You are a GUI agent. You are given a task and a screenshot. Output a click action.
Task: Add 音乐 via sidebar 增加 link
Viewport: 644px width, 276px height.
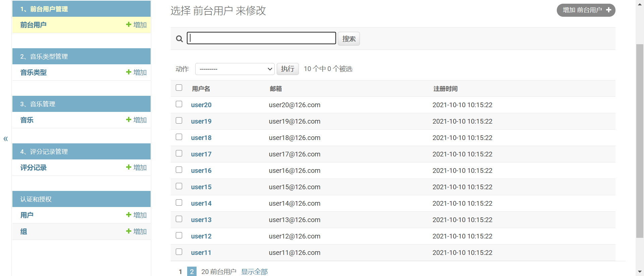[137, 120]
